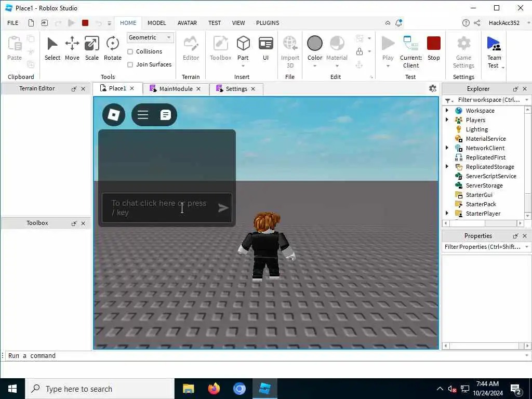The image size is (532, 399).
Task: Send the chat message arrow
Action: pyautogui.click(x=223, y=208)
